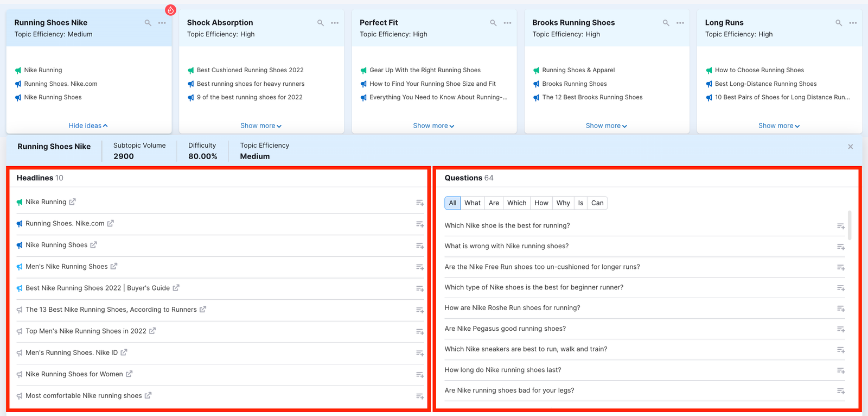Screen dimensions: 868x416
Task: Click 'Gear Up With the Right Running Shoes'
Action: [x=425, y=70]
